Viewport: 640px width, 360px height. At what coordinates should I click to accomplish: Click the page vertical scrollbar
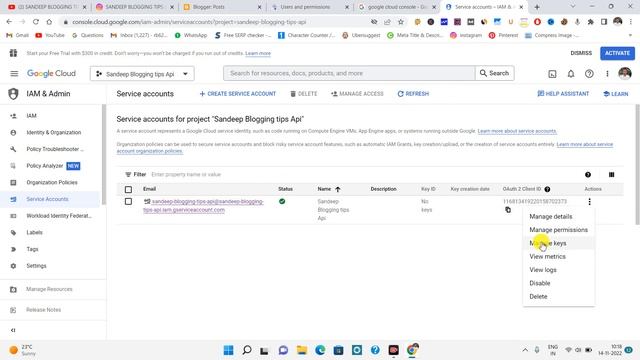point(637,164)
